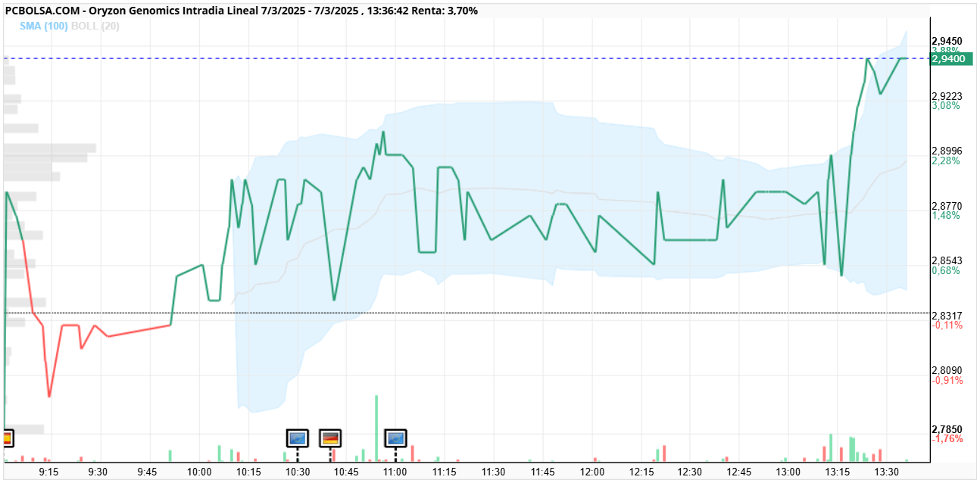Click the 12:30 time axis label
The image size is (980, 483).
click(690, 472)
